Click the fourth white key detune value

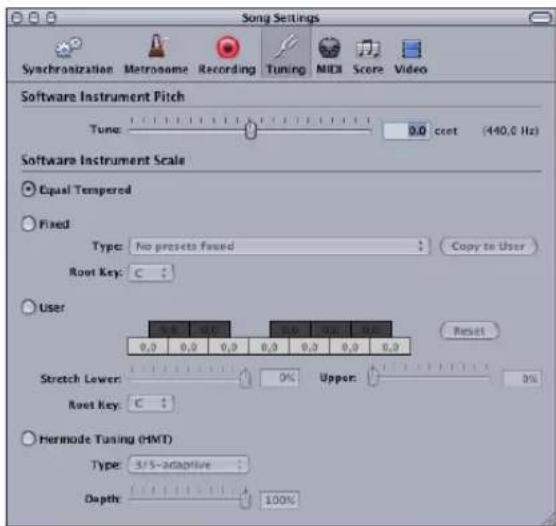269,347
